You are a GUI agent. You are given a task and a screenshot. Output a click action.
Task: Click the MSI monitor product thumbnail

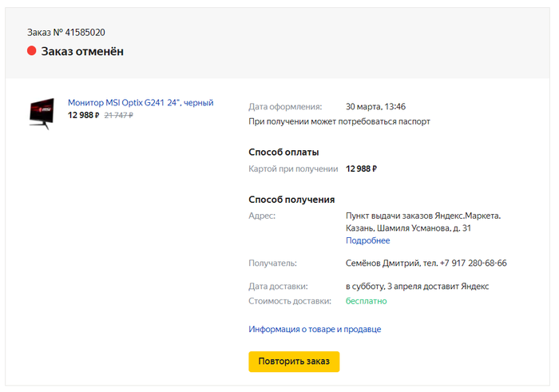(42, 112)
